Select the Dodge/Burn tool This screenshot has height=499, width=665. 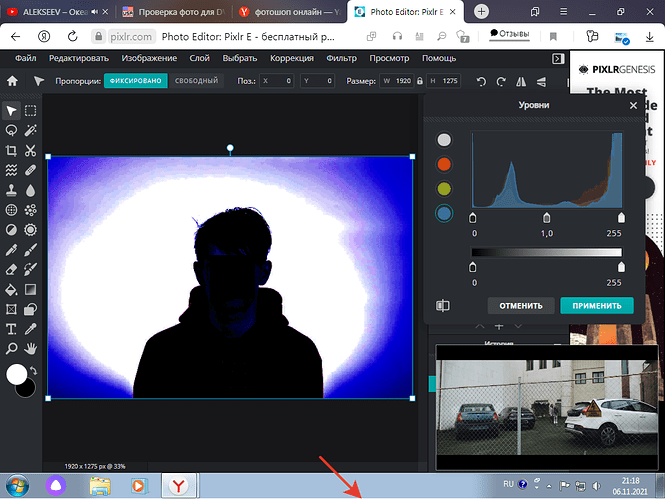[x=11, y=230]
